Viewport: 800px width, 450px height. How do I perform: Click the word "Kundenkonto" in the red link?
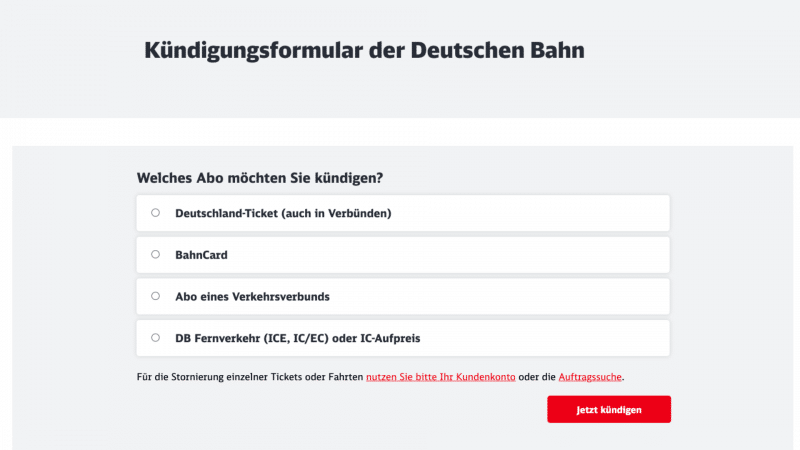point(485,377)
